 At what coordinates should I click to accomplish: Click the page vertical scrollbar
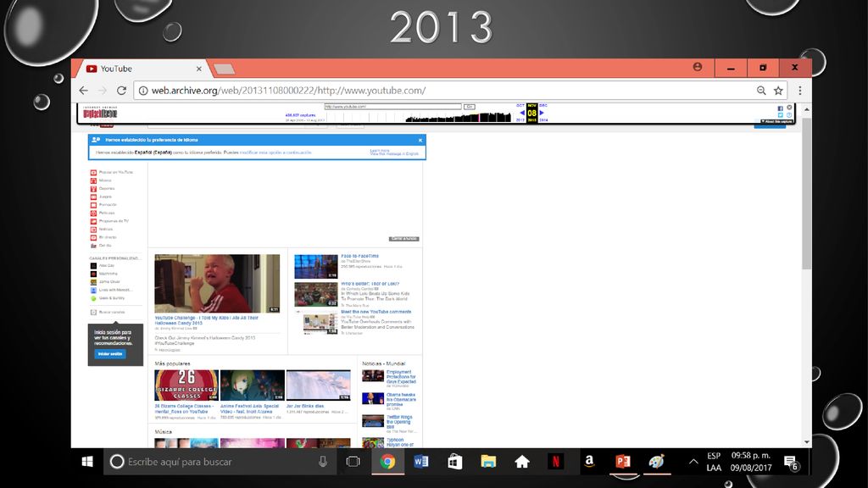(807, 194)
